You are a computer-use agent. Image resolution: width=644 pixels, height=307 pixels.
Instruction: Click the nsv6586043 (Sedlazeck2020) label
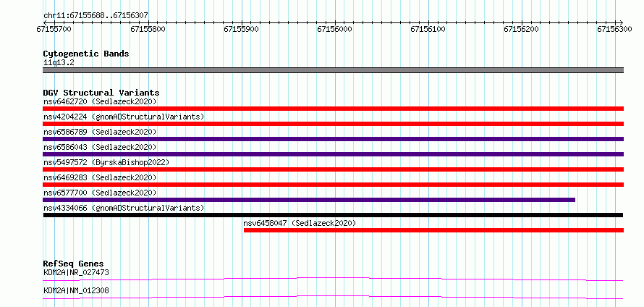pyautogui.click(x=100, y=147)
